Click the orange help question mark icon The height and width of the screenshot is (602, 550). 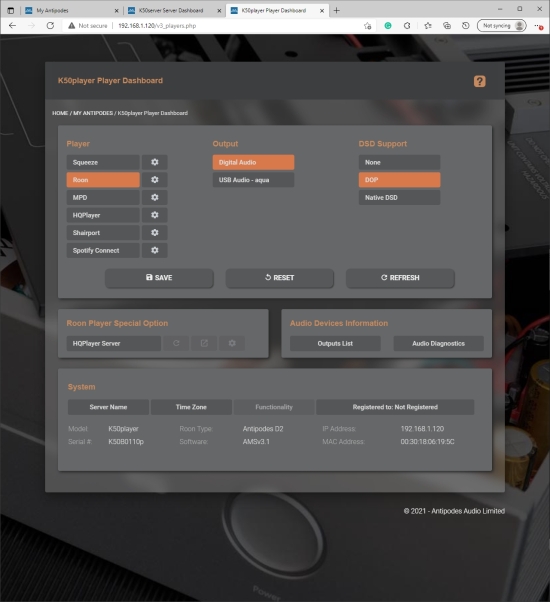[x=479, y=81]
